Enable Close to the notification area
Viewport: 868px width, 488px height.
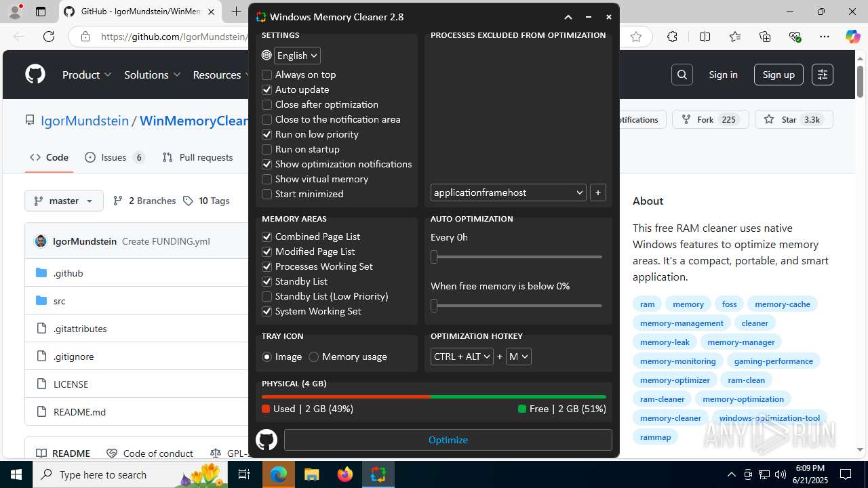click(331, 119)
